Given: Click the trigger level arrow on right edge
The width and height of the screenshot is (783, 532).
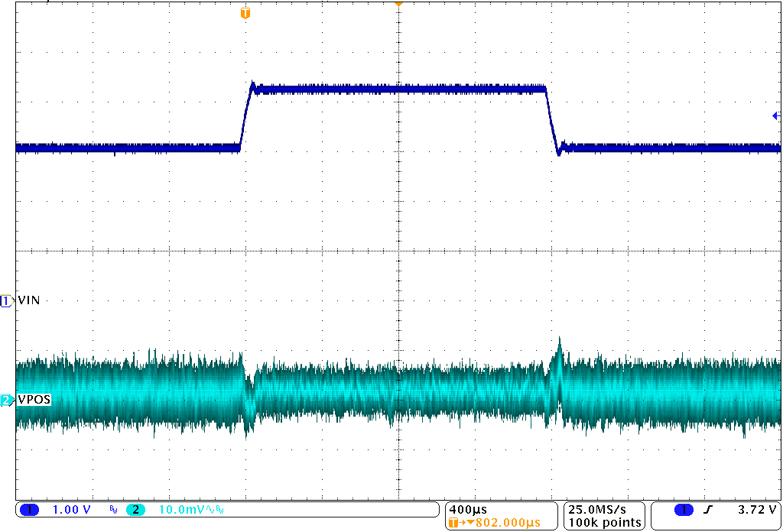Looking at the screenshot, I should point(776,115).
